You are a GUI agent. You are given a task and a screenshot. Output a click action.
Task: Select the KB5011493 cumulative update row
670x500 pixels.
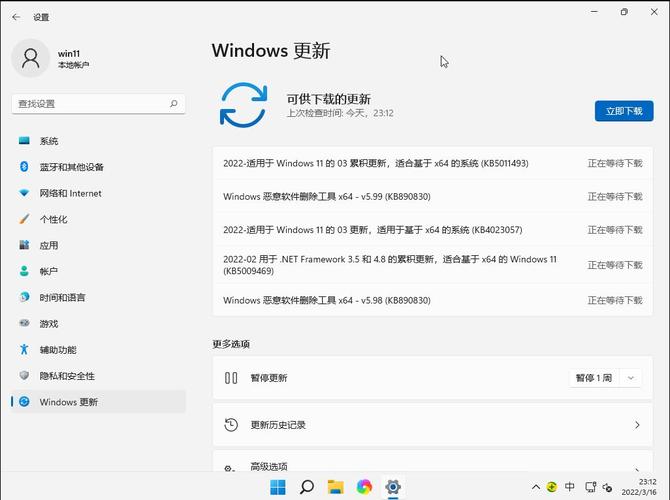432,163
